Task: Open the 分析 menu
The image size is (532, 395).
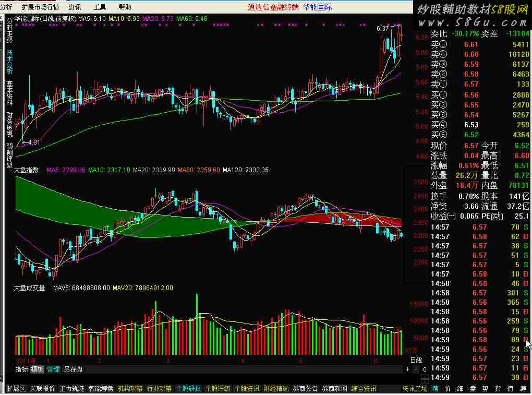Action: 6,7
